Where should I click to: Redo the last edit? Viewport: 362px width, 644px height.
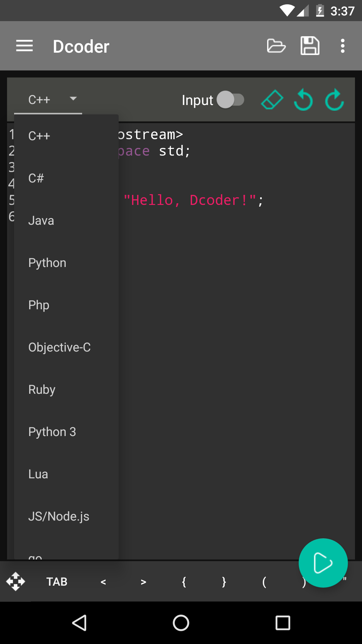click(334, 100)
